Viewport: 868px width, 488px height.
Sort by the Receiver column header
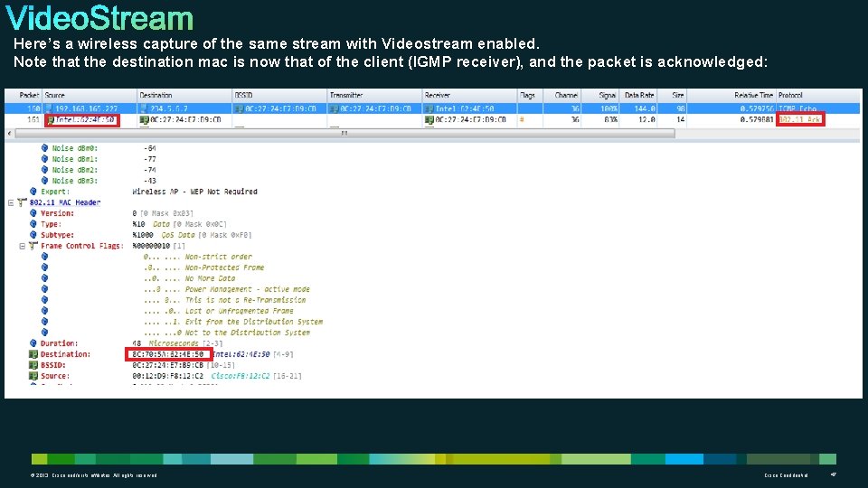(x=438, y=95)
